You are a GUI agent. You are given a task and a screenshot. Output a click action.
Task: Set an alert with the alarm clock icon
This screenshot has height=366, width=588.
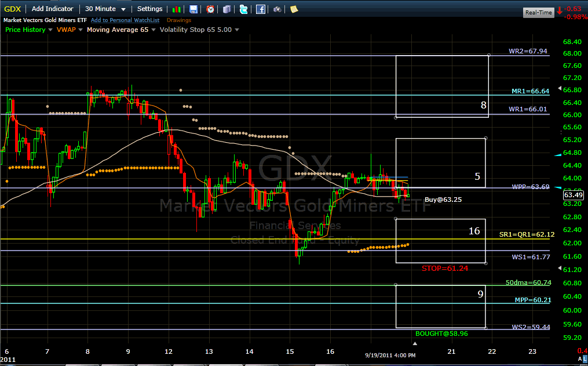coord(210,9)
